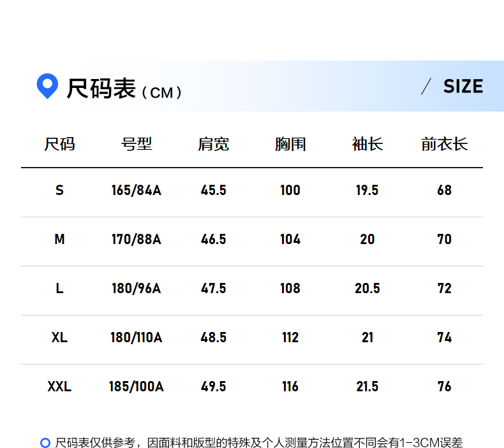The height and width of the screenshot is (448, 504).
Task: Click shoulder width value 47.5
Action: click(x=214, y=289)
